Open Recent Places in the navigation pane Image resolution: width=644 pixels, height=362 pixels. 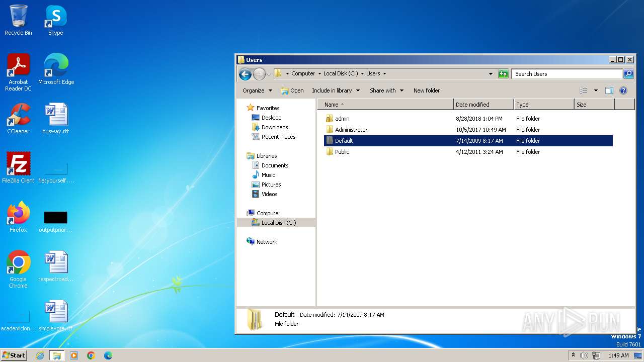click(278, 137)
